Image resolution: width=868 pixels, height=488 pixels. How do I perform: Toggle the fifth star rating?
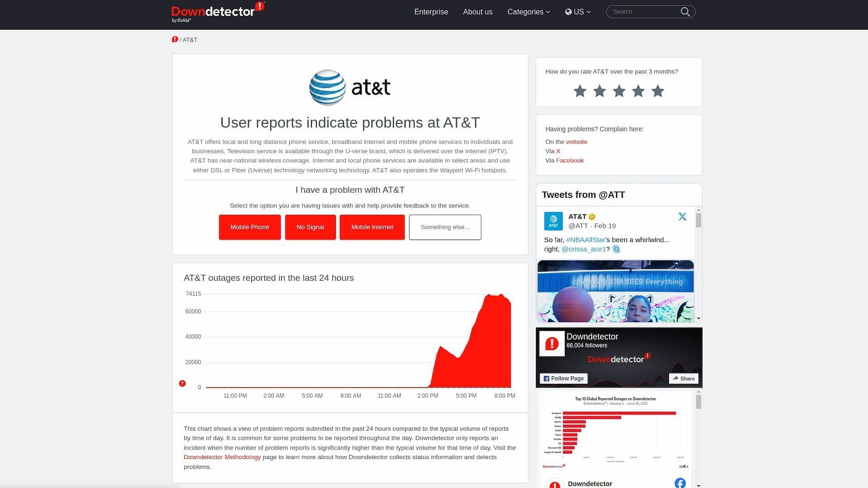tap(658, 91)
